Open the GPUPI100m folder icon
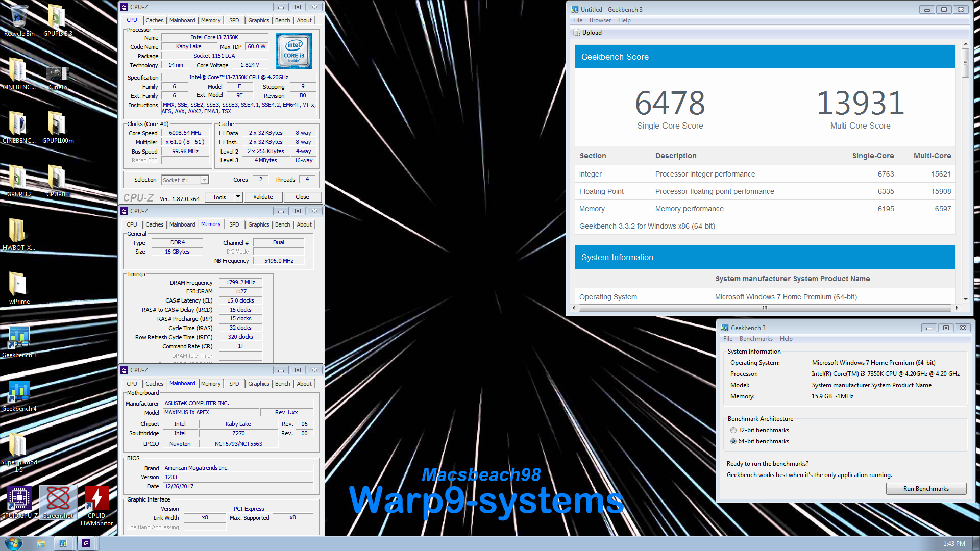 (57, 128)
